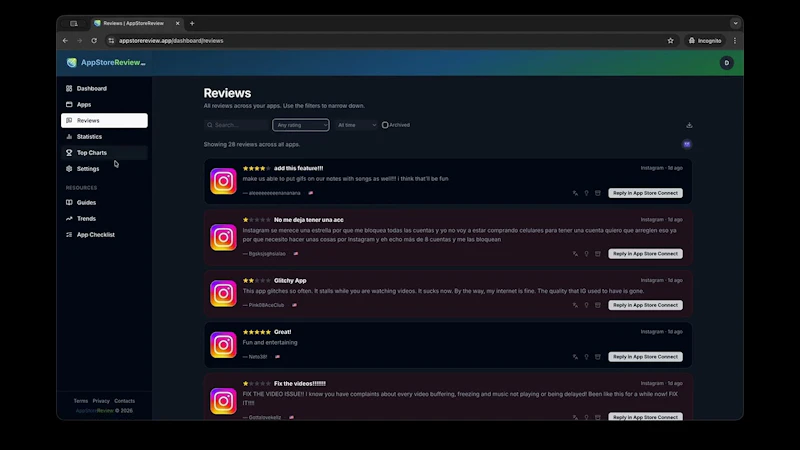Click Instagram app icon on 'Glitchy App' review
Viewport: 800px width, 450px height.
pos(223,293)
